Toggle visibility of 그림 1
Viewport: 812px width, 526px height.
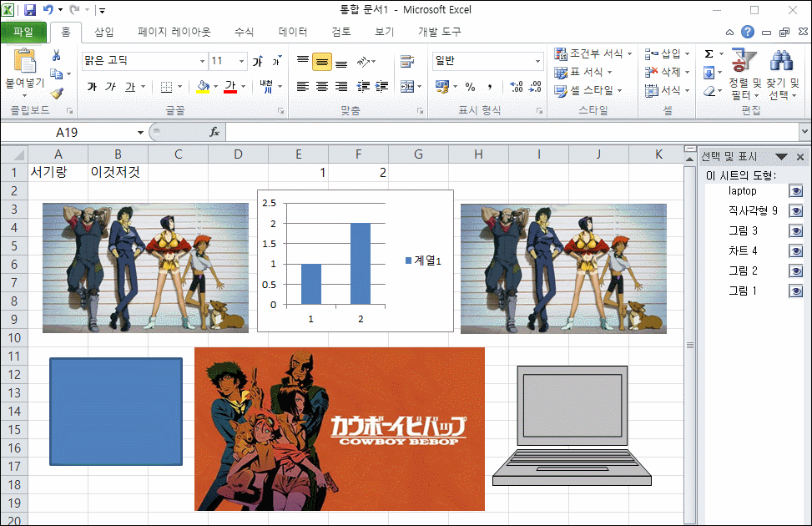[x=795, y=291]
